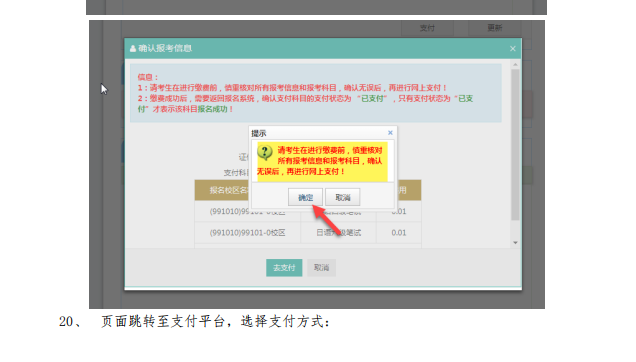
Task: Select the 日语 笔试 table row cell
Action: [x=338, y=233]
